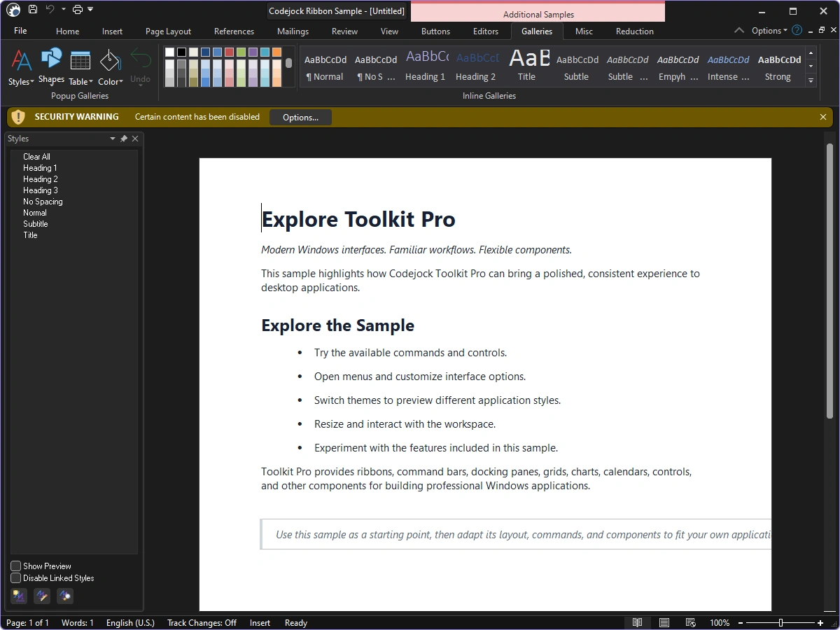Image resolution: width=840 pixels, height=630 pixels.
Task: Switch to the Reduction tab
Action: tap(635, 31)
